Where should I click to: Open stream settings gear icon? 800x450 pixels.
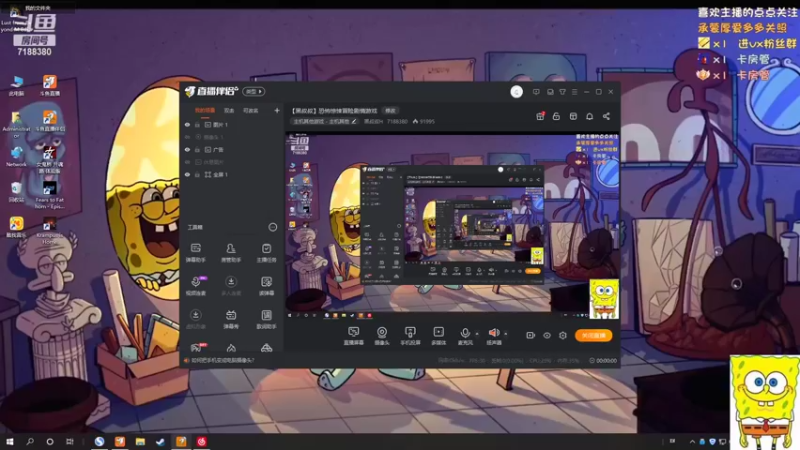tap(563, 335)
